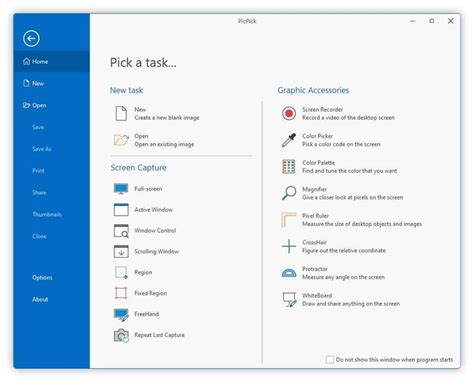The width and height of the screenshot is (474, 382).
Task: Click the Full-screen label
Action: (148, 189)
